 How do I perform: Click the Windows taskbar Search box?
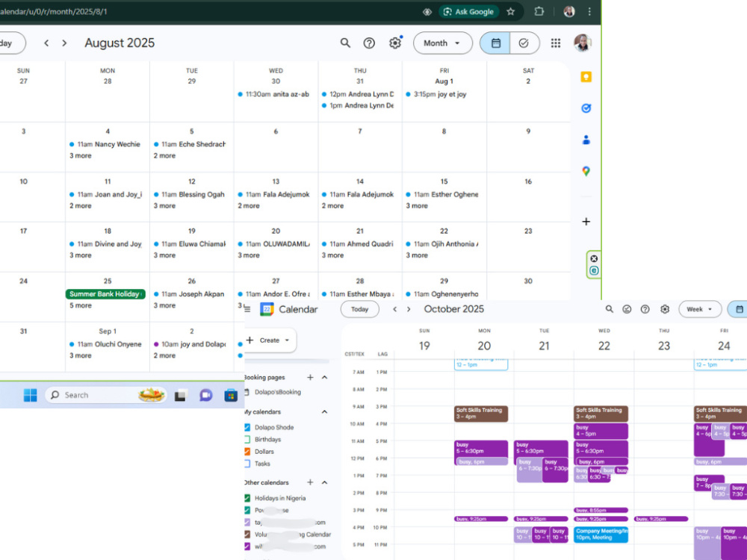click(x=106, y=395)
